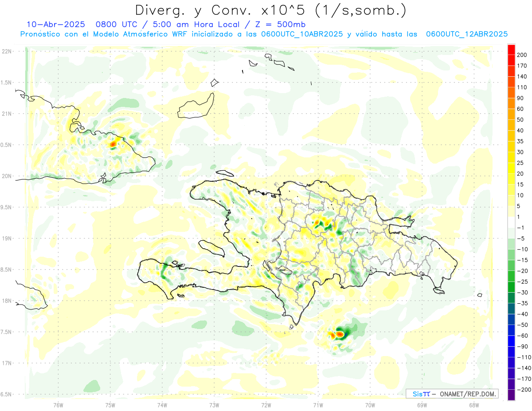Click the "-20" colorbar label

(523, 271)
